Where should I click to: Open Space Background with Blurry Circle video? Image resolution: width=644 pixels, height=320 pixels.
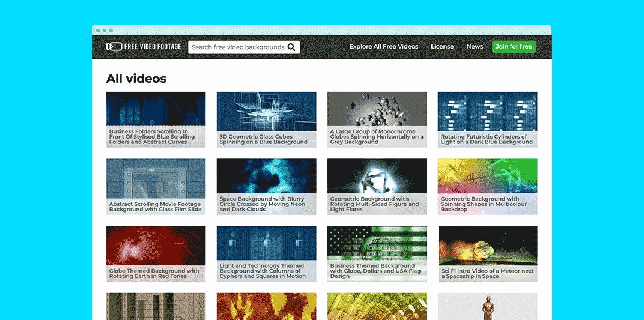tap(266, 187)
